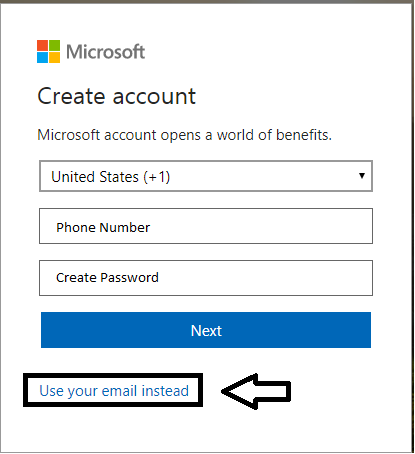Select the United States (+1) combo box
Viewport: 415px width, 454px height.
pos(206,176)
